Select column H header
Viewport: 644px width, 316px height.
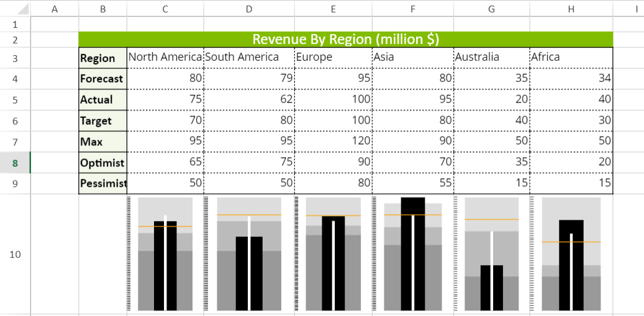[x=571, y=8]
